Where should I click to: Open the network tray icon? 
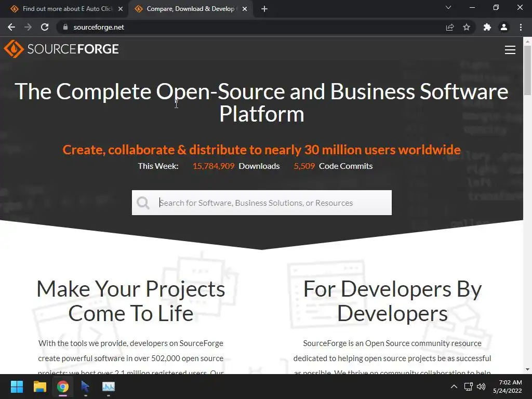469,387
